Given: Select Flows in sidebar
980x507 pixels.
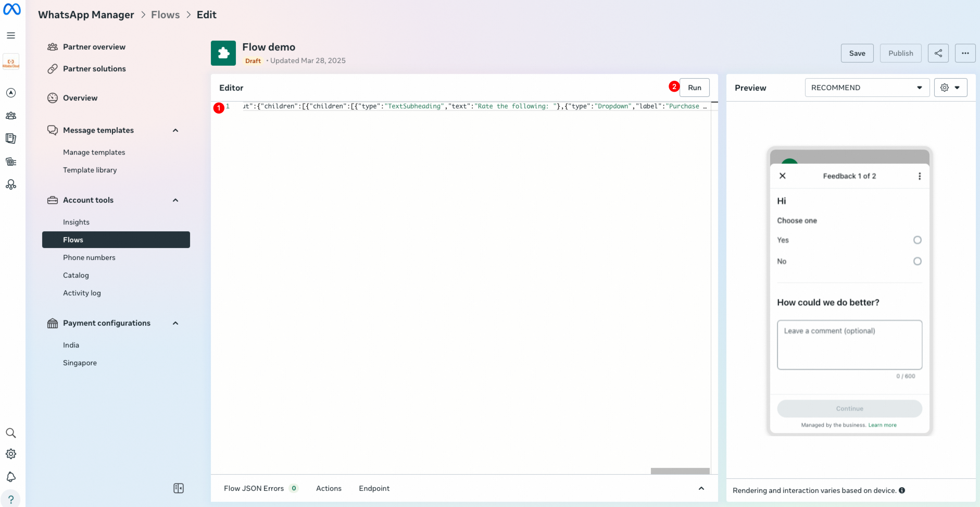Looking at the screenshot, I should coord(116,240).
